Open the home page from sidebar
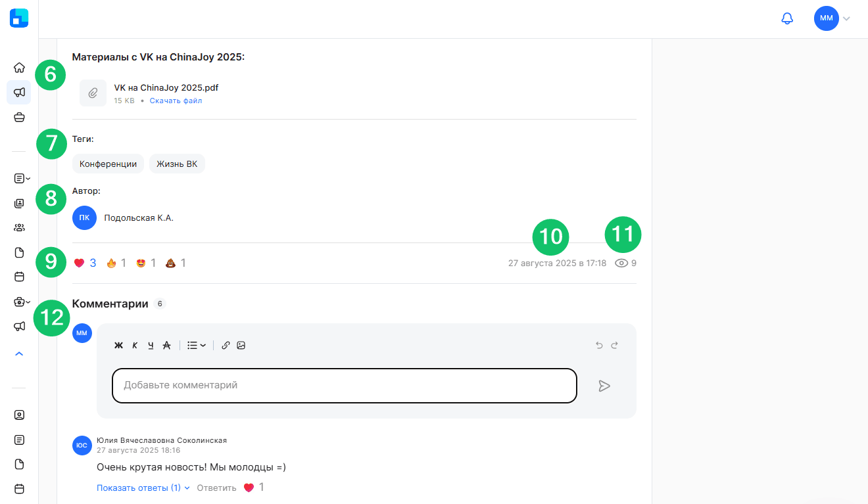 tap(19, 67)
